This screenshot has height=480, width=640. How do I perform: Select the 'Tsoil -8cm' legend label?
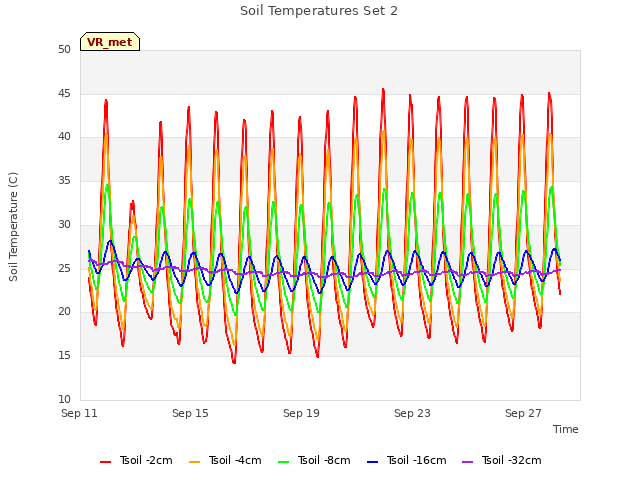[x=324, y=460]
